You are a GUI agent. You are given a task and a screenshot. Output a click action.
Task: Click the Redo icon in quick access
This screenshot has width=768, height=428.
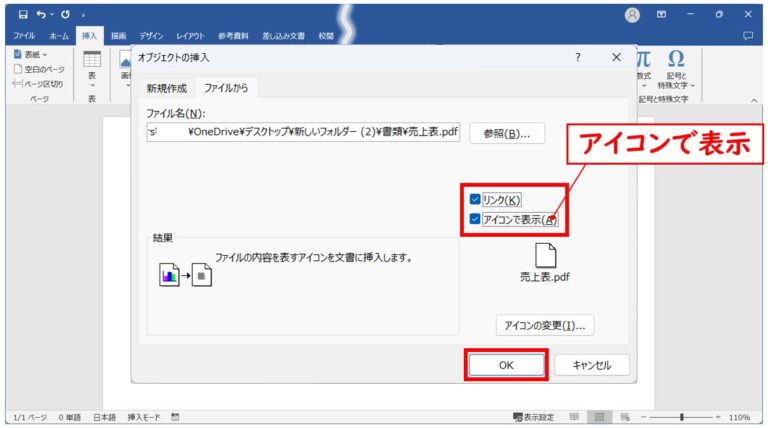click(64, 14)
